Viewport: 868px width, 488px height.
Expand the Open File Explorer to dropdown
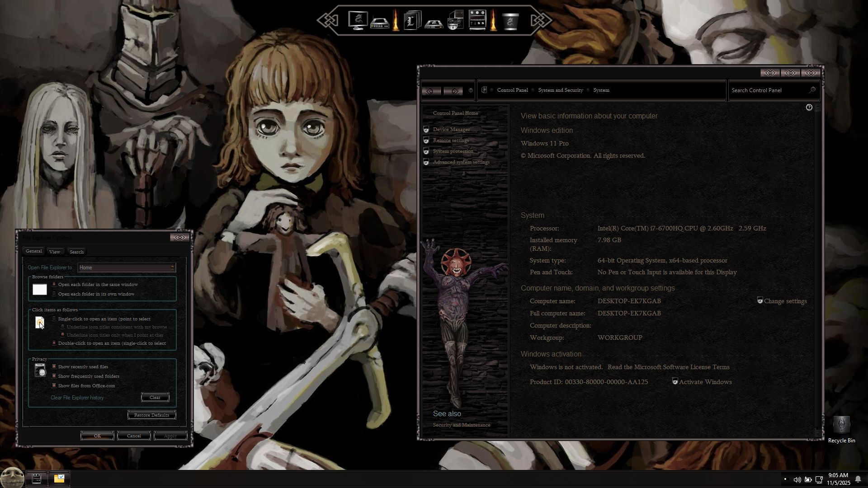127,268
